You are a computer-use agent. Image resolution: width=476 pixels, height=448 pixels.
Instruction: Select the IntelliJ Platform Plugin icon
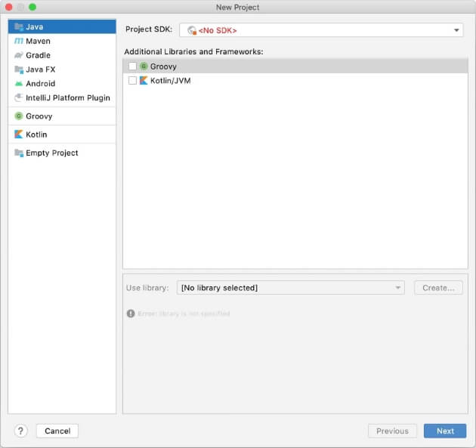[x=19, y=98]
